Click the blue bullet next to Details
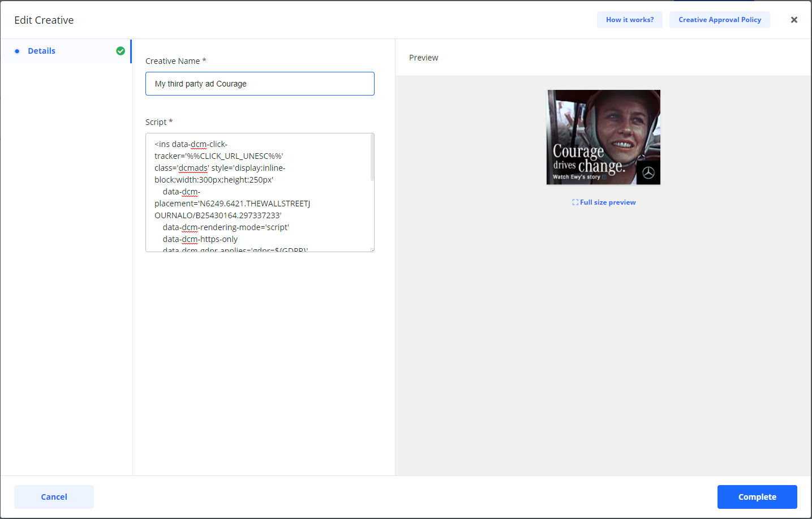This screenshot has height=519, width=812. 17,51
